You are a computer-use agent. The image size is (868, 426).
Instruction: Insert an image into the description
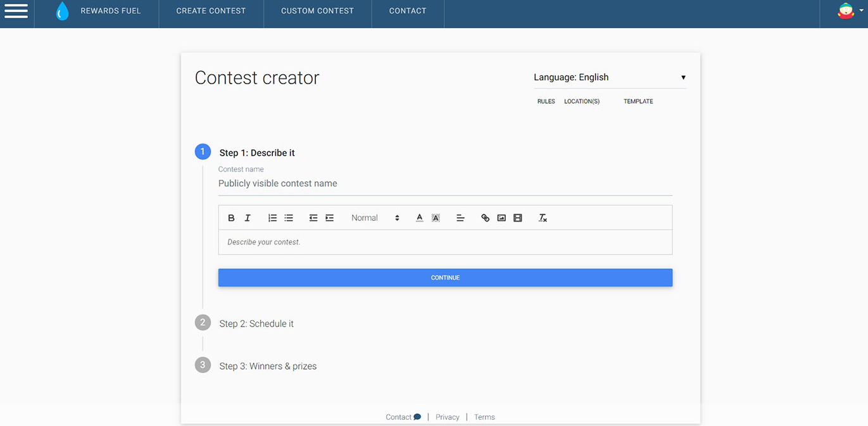501,218
